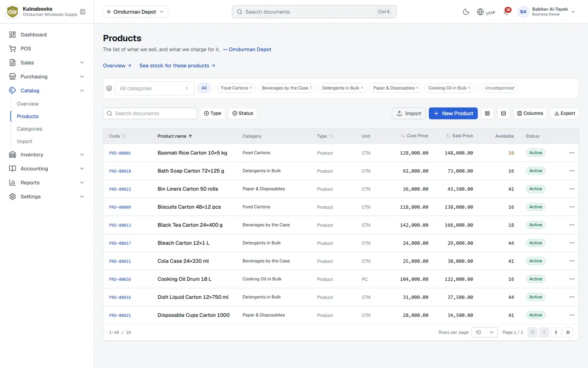The height and width of the screenshot is (368, 588).
Task: Open the notifications bell
Action: [506, 12]
